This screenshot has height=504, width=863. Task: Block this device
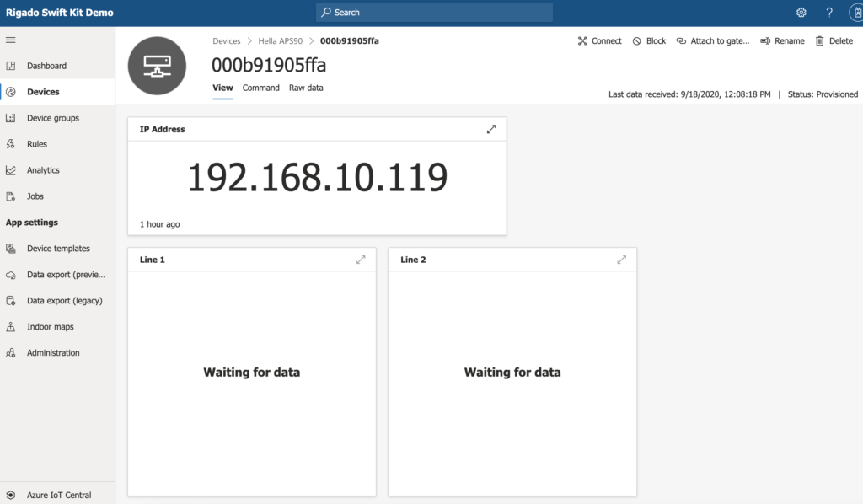coord(649,40)
